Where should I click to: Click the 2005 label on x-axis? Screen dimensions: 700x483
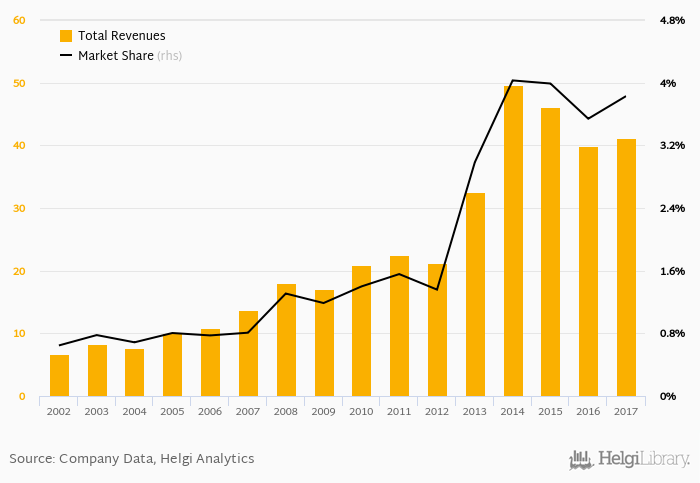click(x=173, y=410)
